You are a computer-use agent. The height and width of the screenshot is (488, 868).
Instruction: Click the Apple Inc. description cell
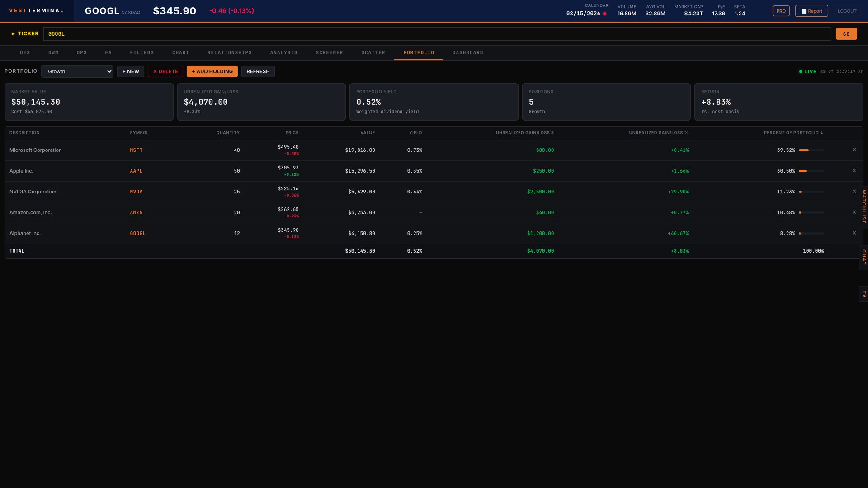(x=21, y=171)
